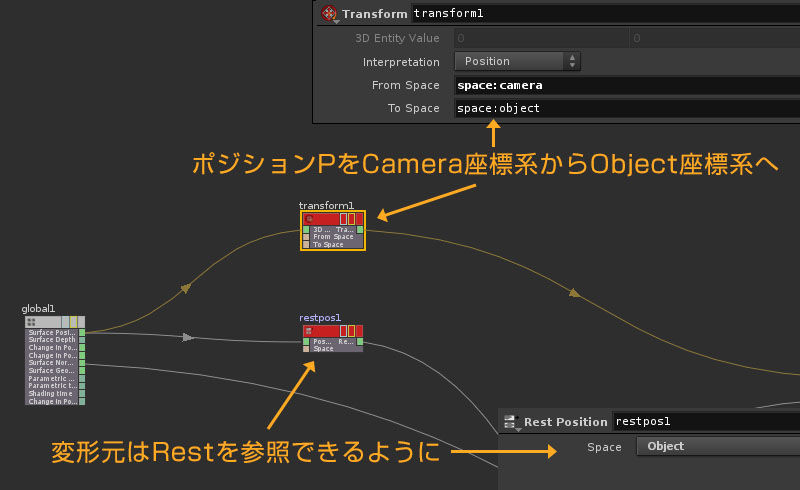
Task: Click the global1 node icon
Action: click(x=31, y=322)
